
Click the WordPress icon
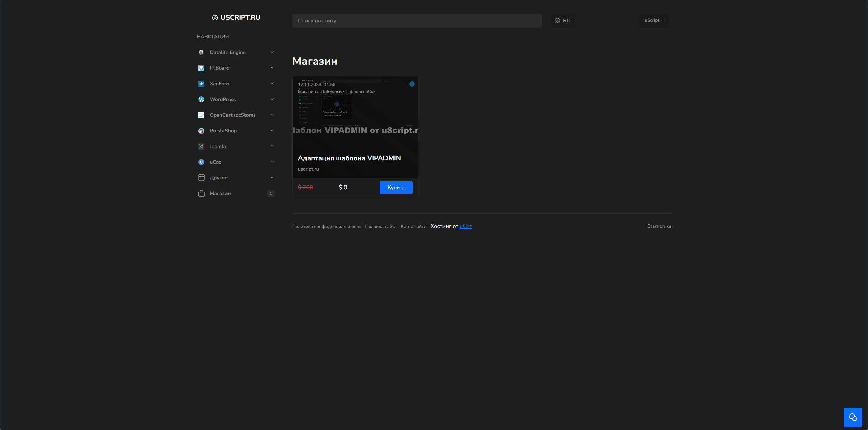(201, 99)
